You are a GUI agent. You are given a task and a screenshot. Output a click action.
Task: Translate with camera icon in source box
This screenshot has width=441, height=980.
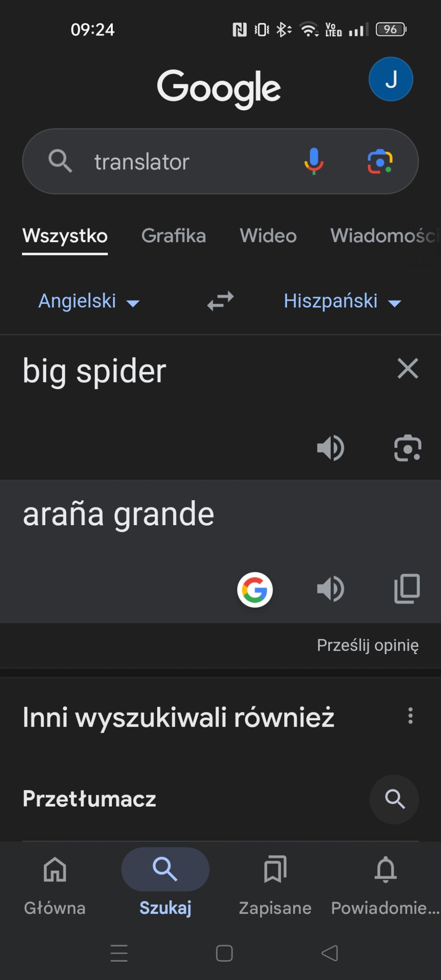click(x=407, y=448)
